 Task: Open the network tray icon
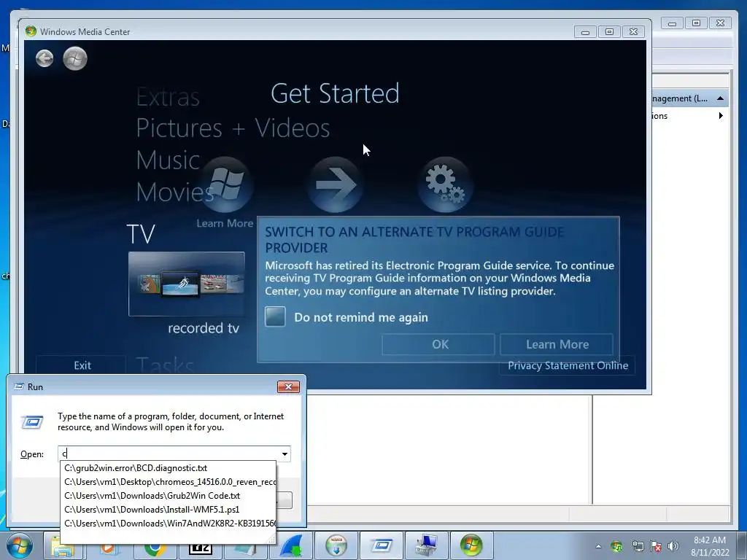(638, 547)
